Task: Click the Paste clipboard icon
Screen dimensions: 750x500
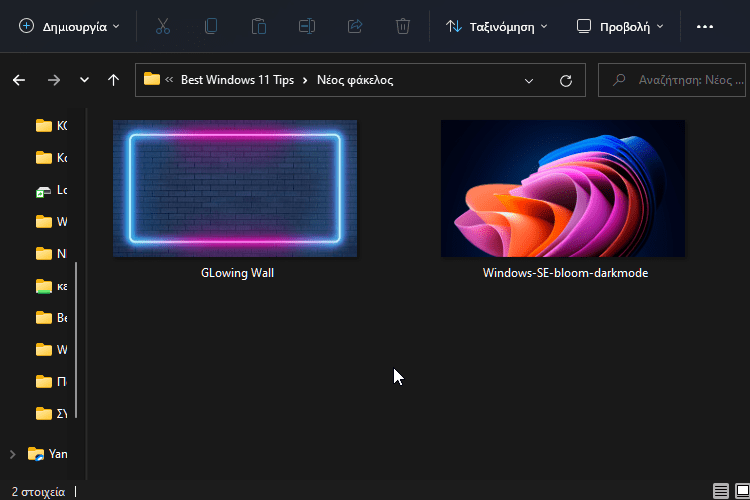Action: tap(259, 26)
